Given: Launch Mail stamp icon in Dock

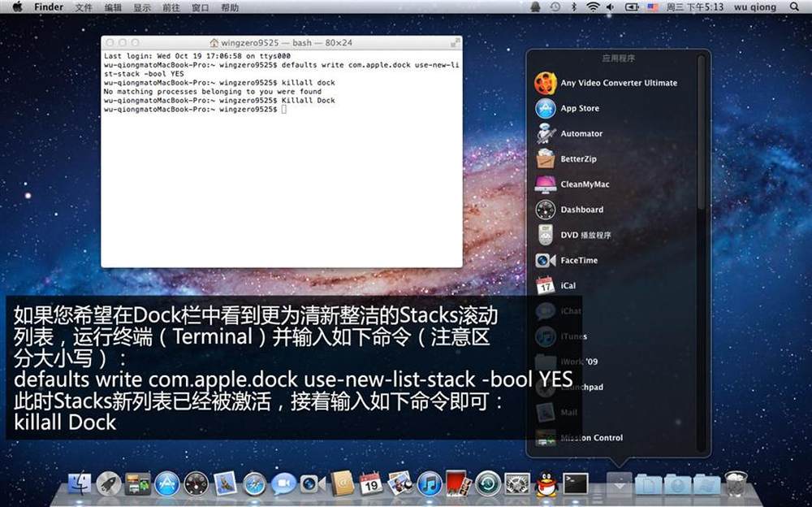Looking at the screenshot, I should pyautogui.click(x=225, y=483).
